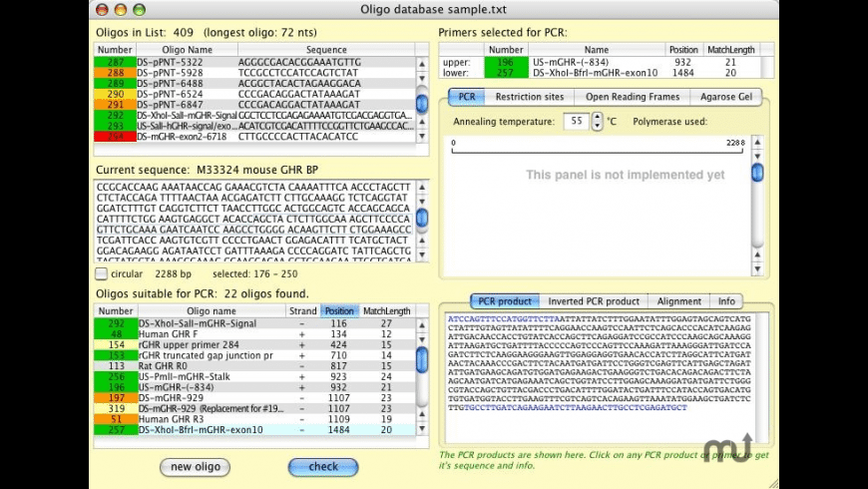The width and height of the screenshot is (868, 489).
Task: Increase annealing temperature with the stepper
Action: (597, 117)
